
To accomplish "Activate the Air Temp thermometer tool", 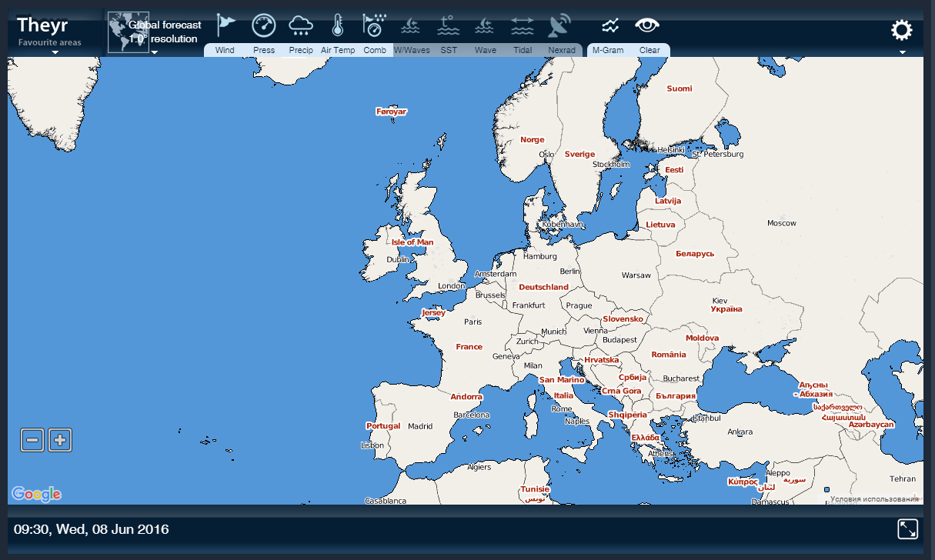I will coord(337,25).
